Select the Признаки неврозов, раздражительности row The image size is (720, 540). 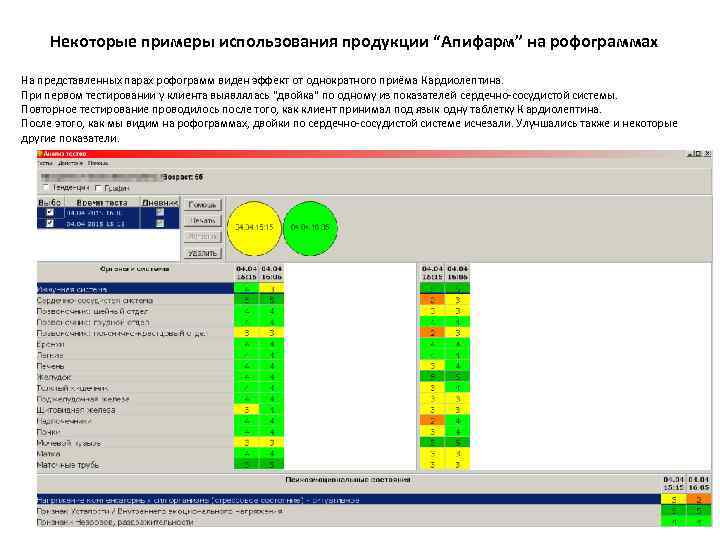(348, 522)
